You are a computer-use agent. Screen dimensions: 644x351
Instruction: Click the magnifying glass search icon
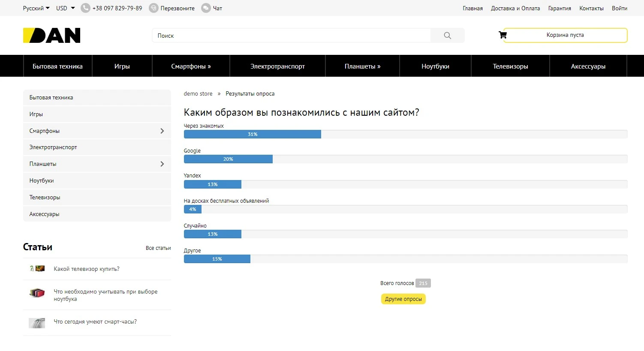click(x=447, y=36)
